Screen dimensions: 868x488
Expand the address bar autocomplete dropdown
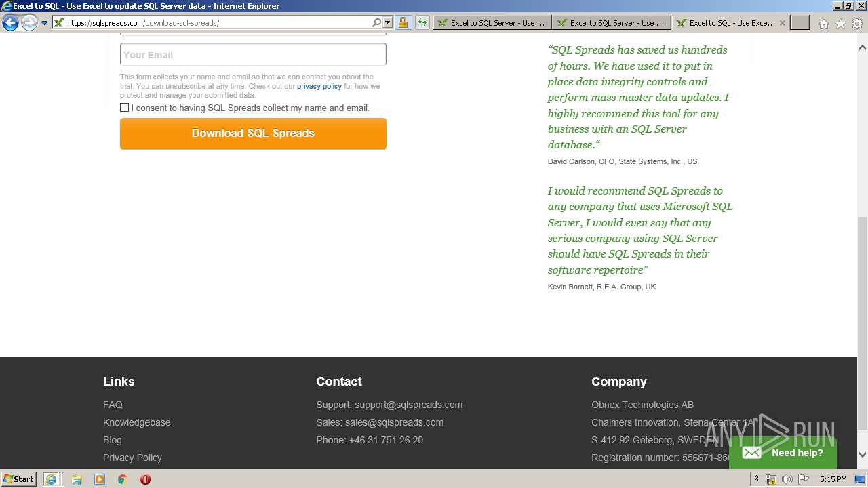coord(388,22)
